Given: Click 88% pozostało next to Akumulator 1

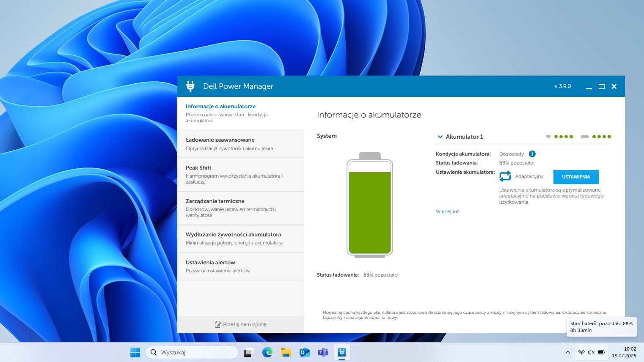Looking at the screenshot, I should [516, 163].
